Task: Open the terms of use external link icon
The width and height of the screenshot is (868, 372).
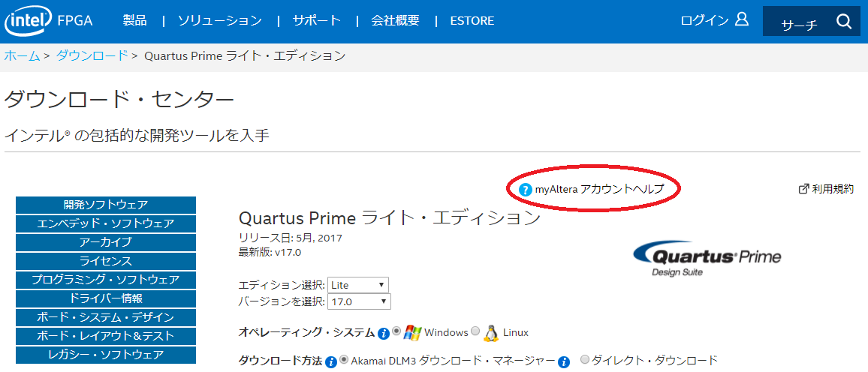Action: point(803,189)
